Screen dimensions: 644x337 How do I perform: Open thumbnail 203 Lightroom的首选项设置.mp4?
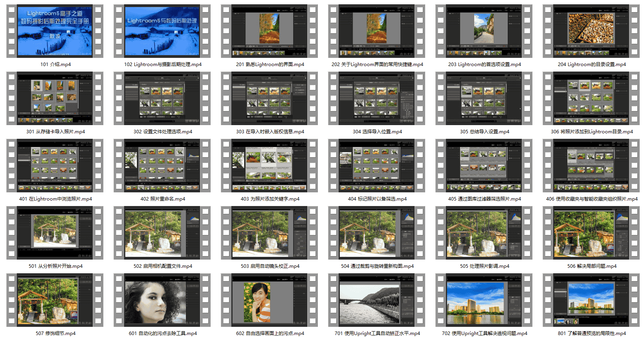tap(484, 31)
